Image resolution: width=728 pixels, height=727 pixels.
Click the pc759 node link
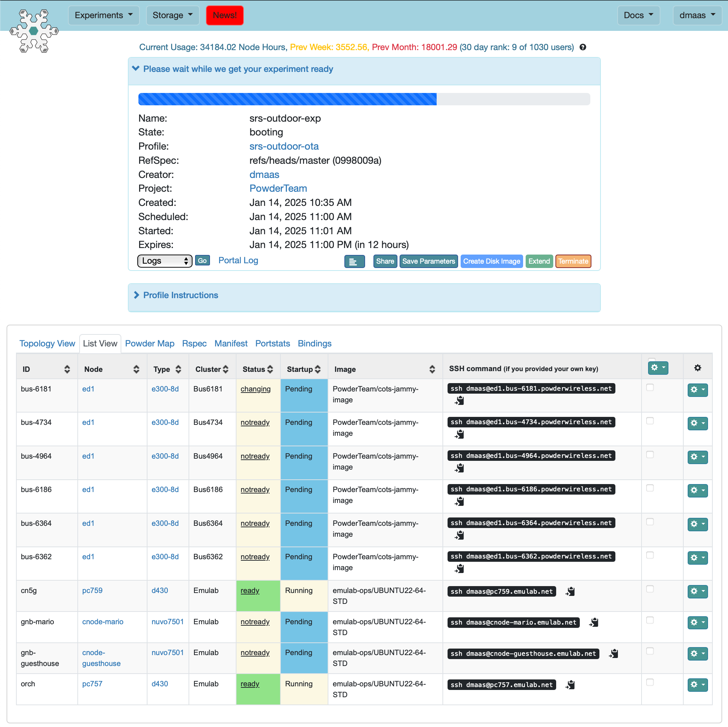(x=92, y=590)
